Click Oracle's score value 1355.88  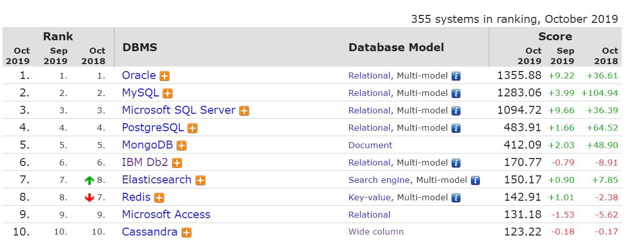point(519,76)
